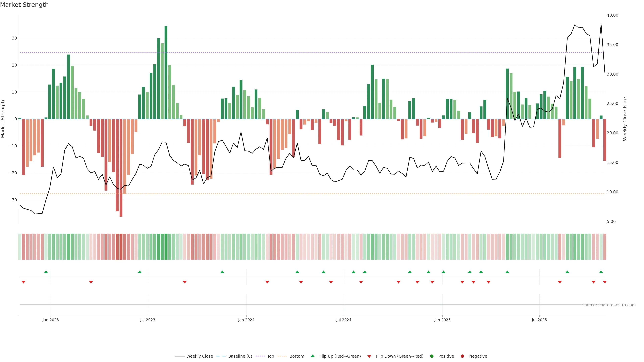Click the last green flip-up marker at far right
Screen dimensions: 644x362
[601, 272]
